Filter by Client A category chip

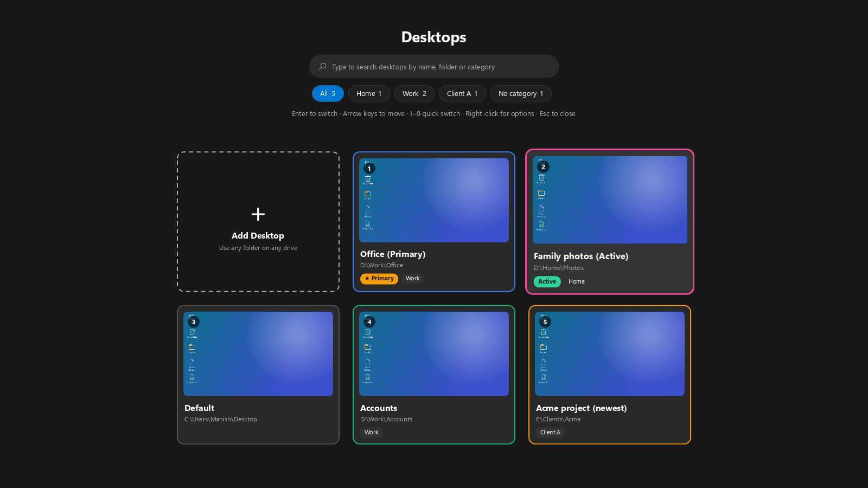(x=462, y=94)
